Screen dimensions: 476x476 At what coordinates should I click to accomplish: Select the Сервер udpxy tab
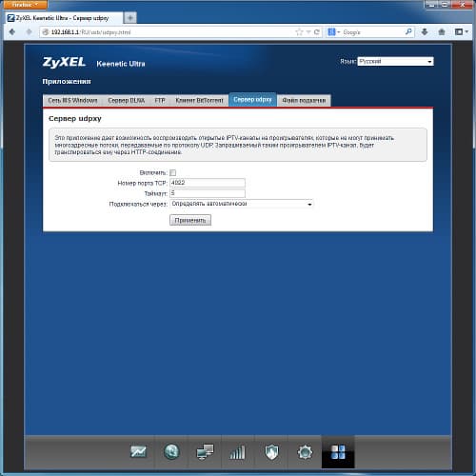[252, 100]
